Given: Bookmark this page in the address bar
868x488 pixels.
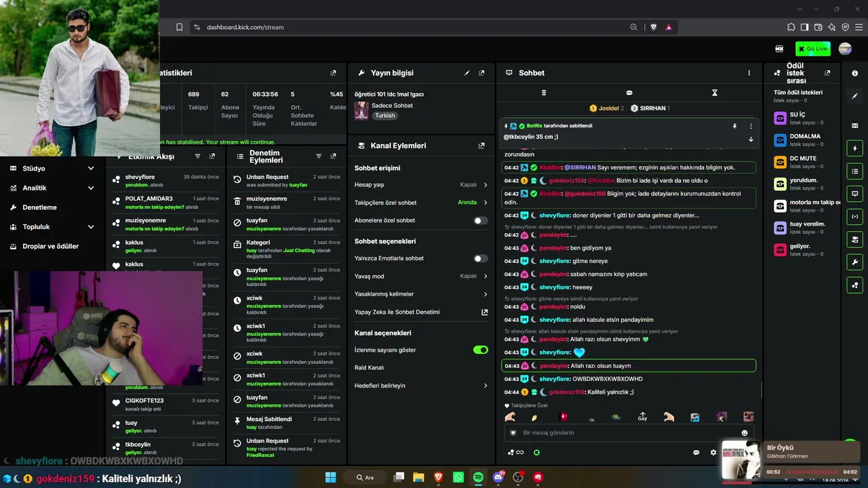Looking at the screenshot, I should click(179, 27).
